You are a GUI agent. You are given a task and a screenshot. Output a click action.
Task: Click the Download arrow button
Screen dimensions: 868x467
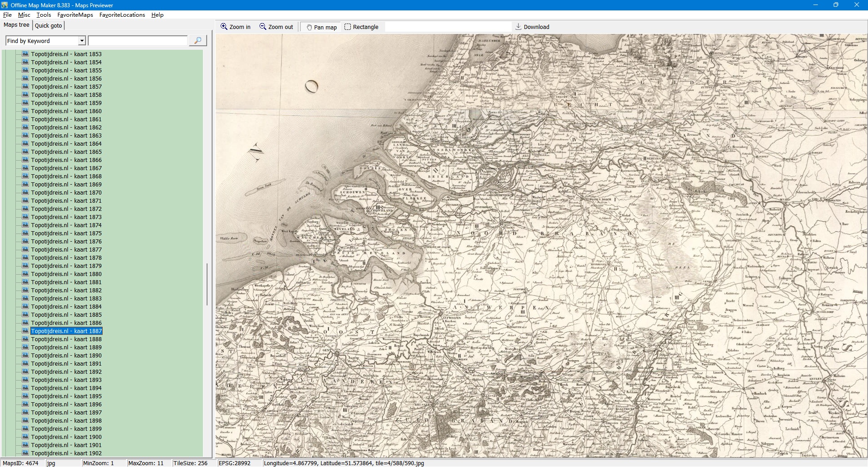click(x=532, y=27)
